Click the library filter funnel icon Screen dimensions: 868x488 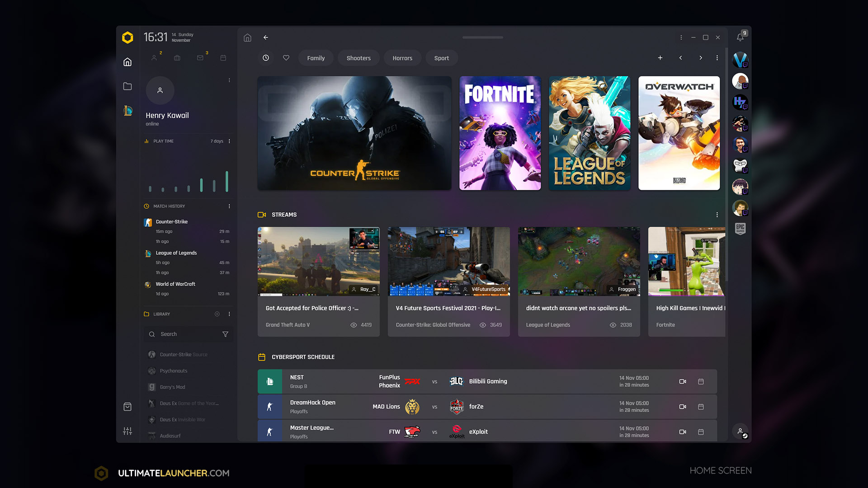pyautogui.click(x=225, y=334)
